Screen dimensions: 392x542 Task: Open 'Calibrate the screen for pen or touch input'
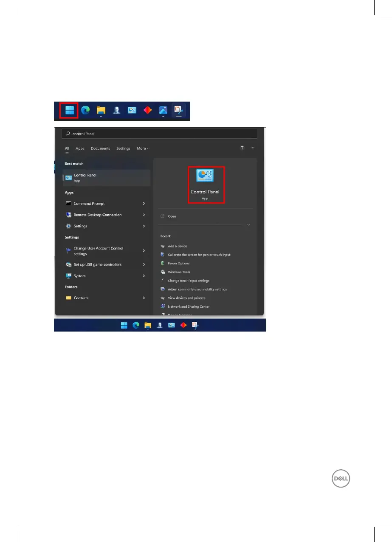tap(199, 255)
